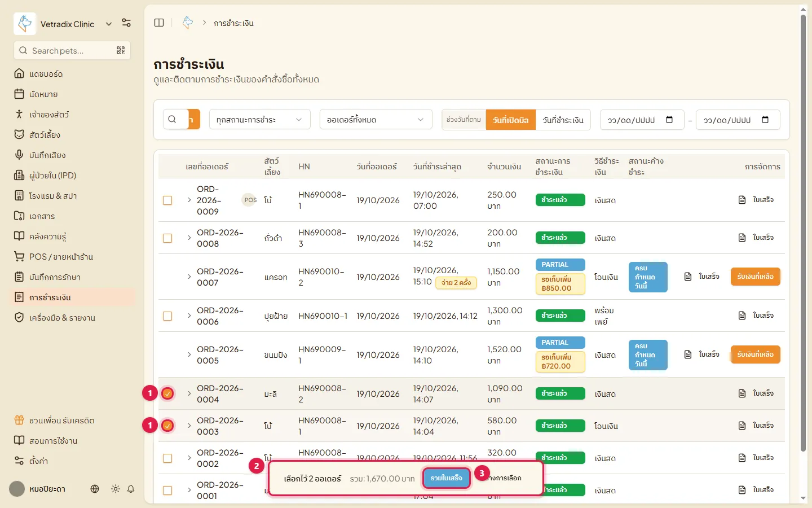Viewport: 812px width, 508px height.
Task: Click the จ่าย 2 ครั้ง badge on ORD-2026-0007
Action: click(456, 282)
